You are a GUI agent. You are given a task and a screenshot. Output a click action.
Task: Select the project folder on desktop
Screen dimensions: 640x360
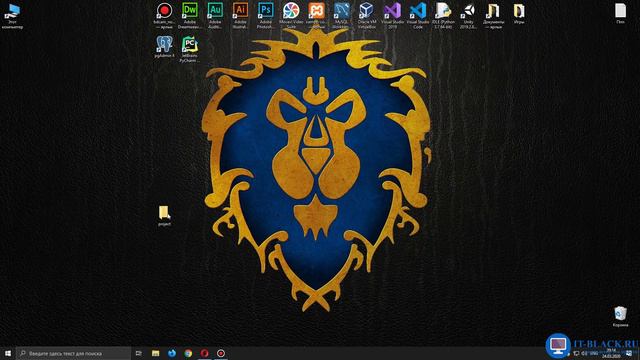pyautogui.click(x=164, y=216)
